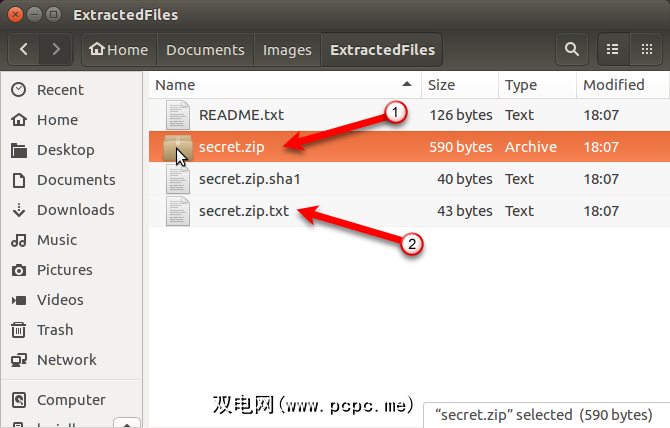Click the forward navigation arrow
This screenshot has width=670, height=428.
(x=57, y=49)
